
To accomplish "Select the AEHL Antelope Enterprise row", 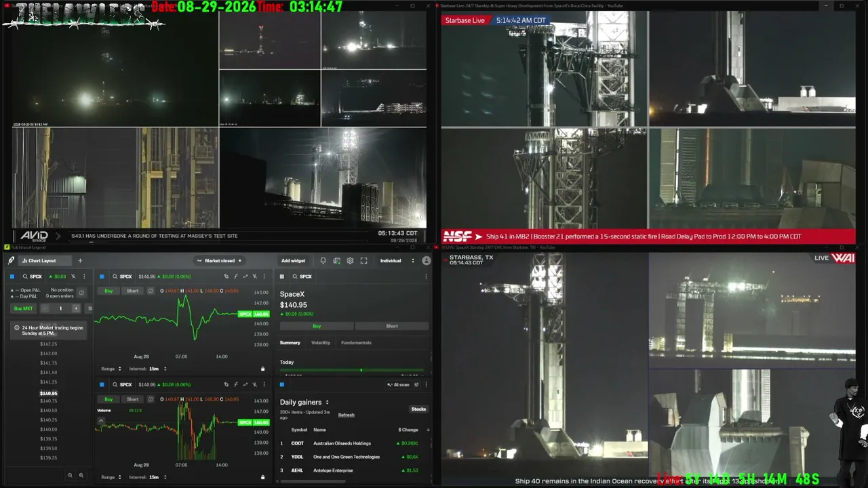I will (x=353, y=470).
